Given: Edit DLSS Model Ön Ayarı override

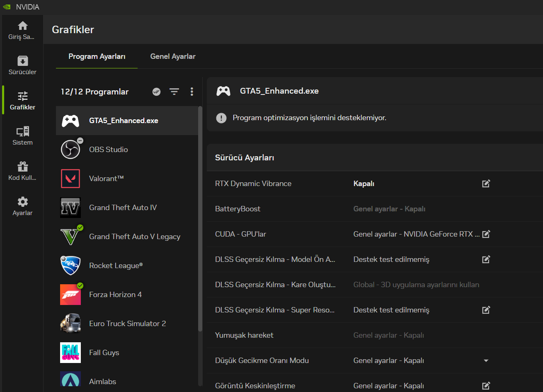Looking at the screenshot, I should click(486, 259).
